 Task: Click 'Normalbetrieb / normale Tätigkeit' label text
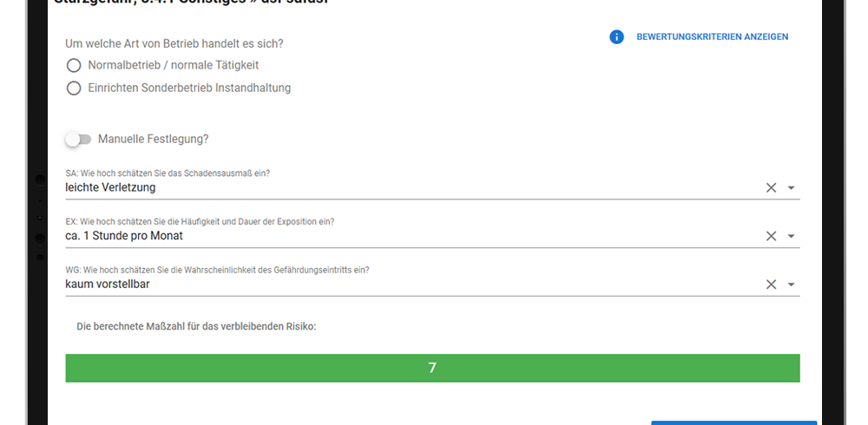tap(174, 65)
